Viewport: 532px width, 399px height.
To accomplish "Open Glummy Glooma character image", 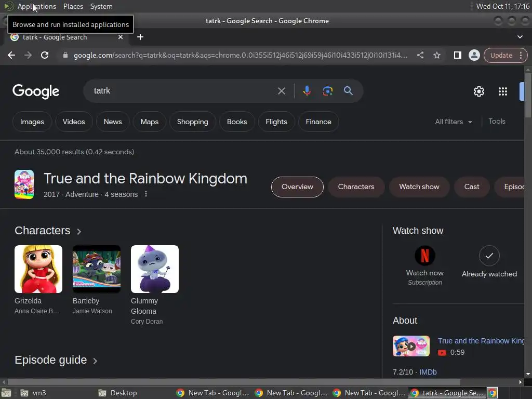I will pyautogui.click(x=155, y=269).
